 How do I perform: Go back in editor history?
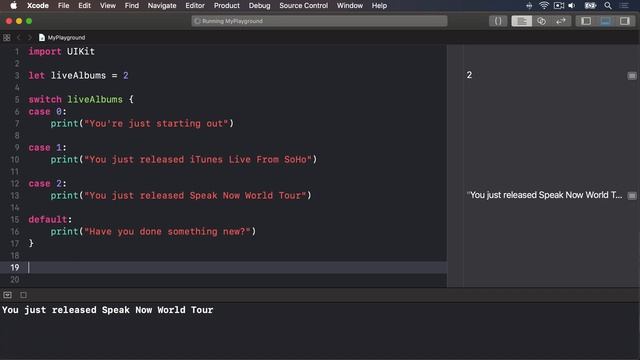(18, 38)
